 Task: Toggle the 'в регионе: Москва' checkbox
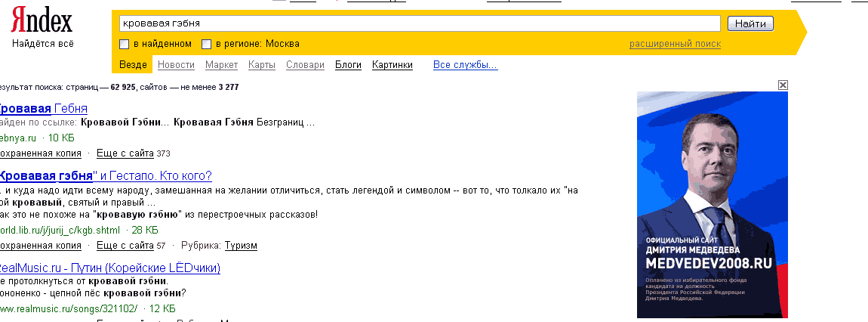pyautogui.click(x=207, y=44)
